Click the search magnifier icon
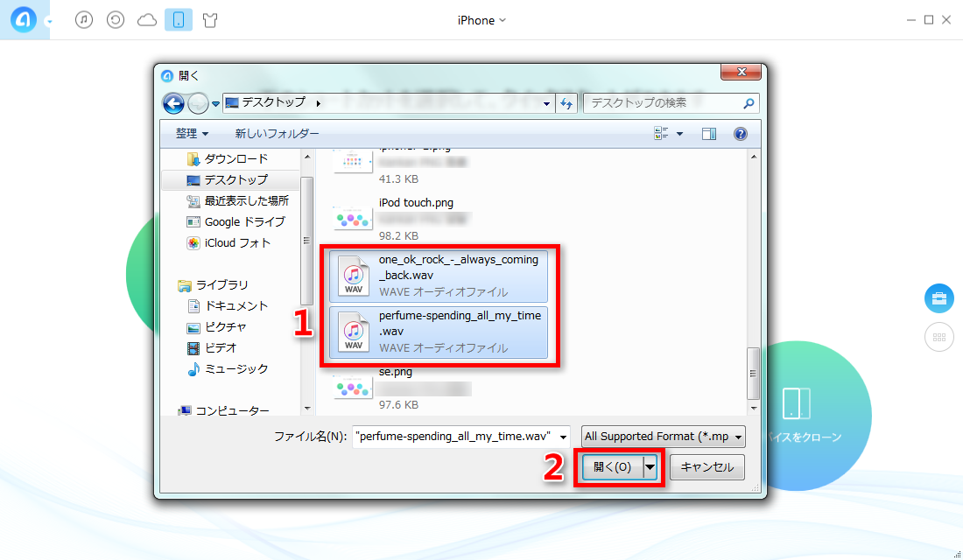This screenshot has width=963, height=560. tap(749, 103)
